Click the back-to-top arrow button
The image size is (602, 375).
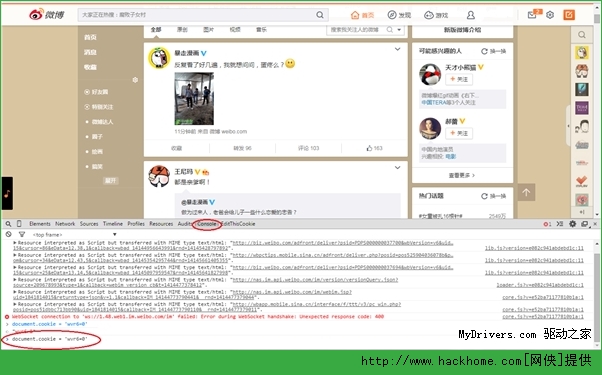pos(526,192)
